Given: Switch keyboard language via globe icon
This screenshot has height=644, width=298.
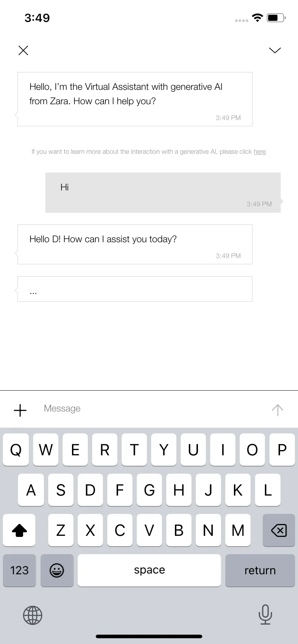Looking at the screenshot, I should click(33, 615).
